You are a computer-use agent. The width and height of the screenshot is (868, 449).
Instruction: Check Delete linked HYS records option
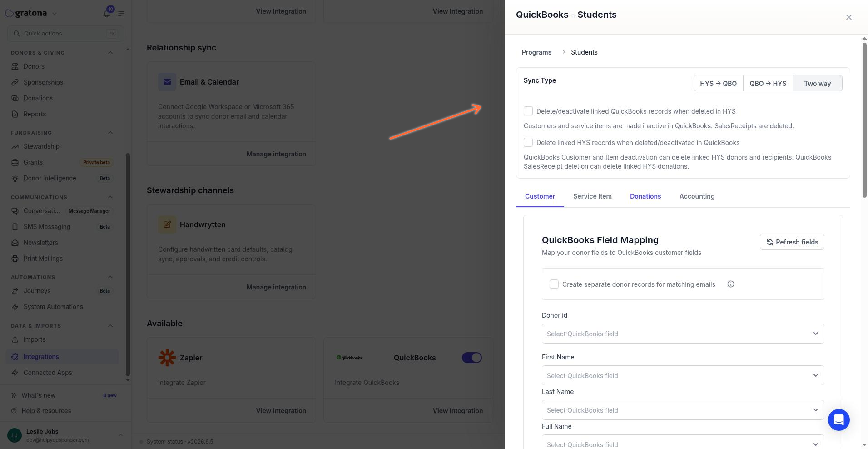click(528, 142)
